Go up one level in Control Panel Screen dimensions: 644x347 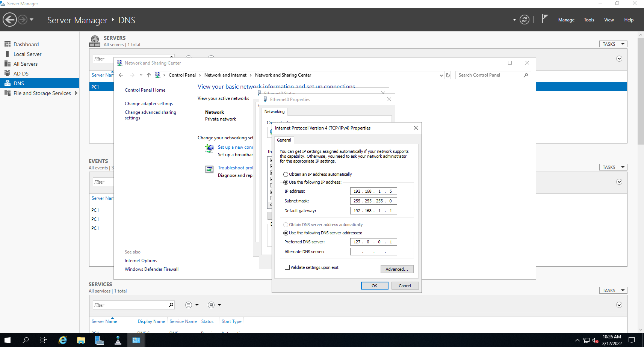[149, 75]
